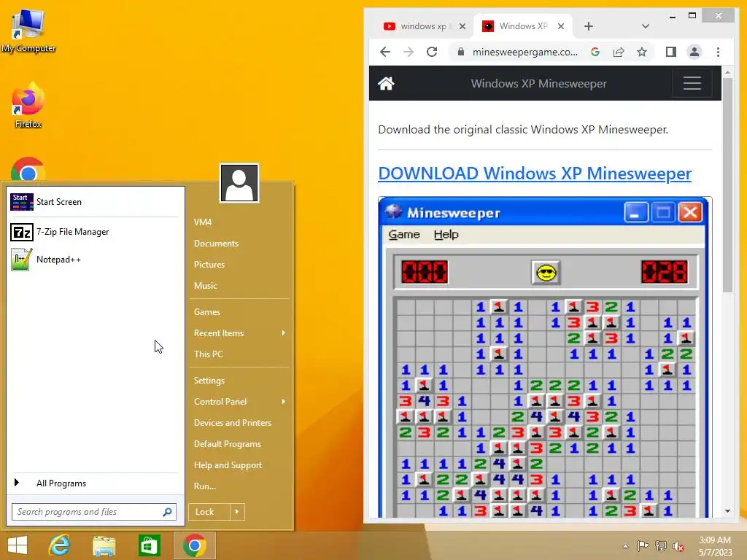Go forward in Chrome
747x560 pixels.
(409, 52)
